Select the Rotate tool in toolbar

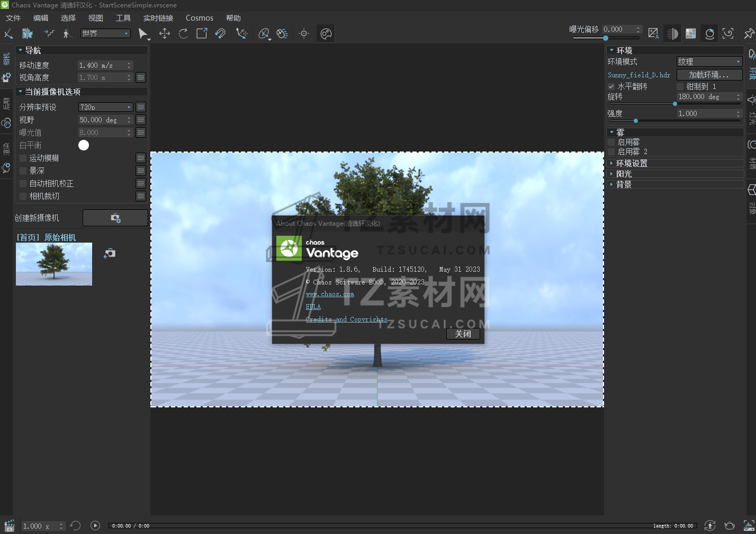[x=183, y=34]
